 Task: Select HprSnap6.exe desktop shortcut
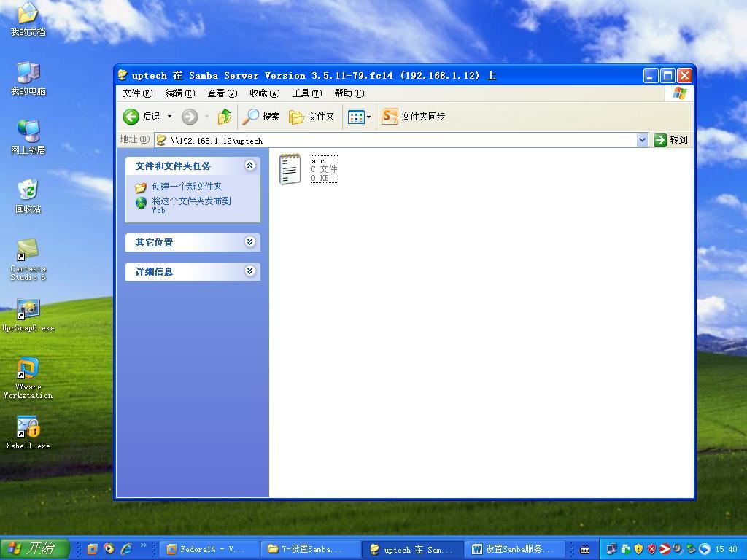(x=28, y=315)
